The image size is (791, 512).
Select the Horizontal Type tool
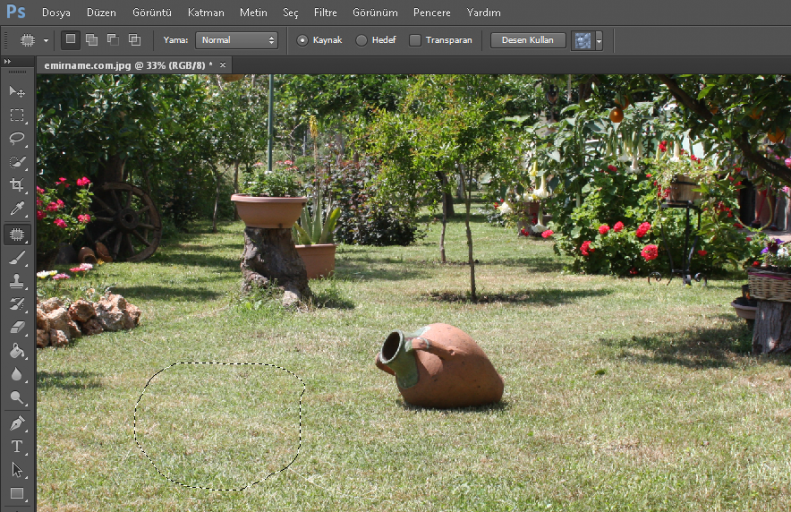[x=17, y=446]
